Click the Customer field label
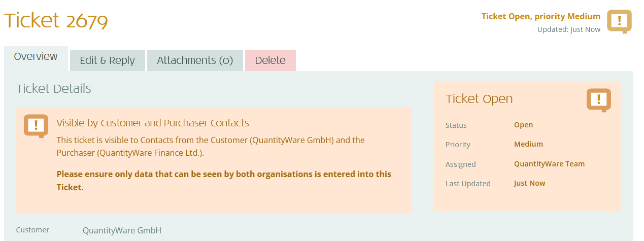 [x=32, y=230]
